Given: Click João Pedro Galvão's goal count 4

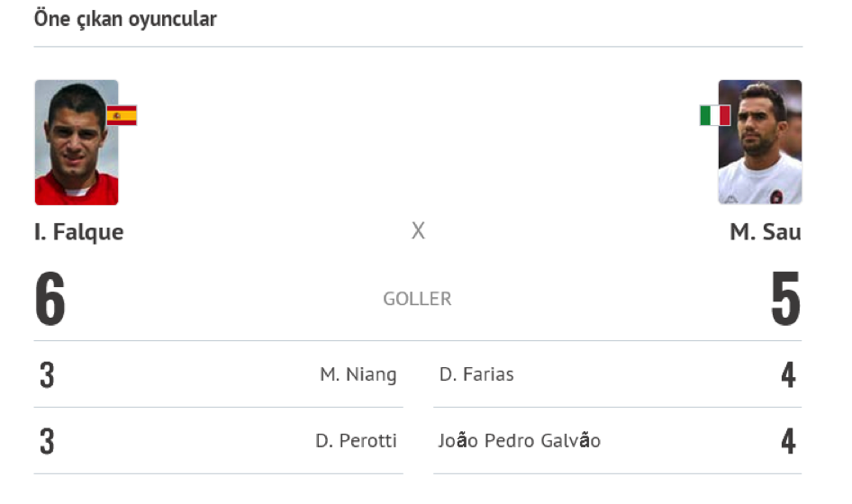Looking at the screenshot, I should [x=788, y=441].
